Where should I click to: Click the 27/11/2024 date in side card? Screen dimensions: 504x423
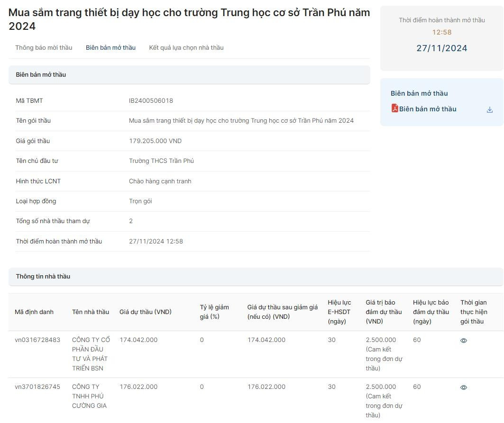[441, 48]
